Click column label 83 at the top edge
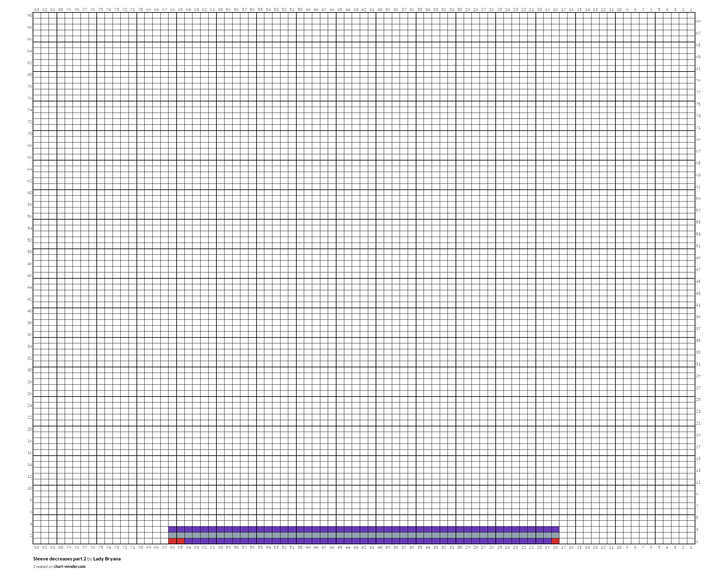 tap(36, 9)
